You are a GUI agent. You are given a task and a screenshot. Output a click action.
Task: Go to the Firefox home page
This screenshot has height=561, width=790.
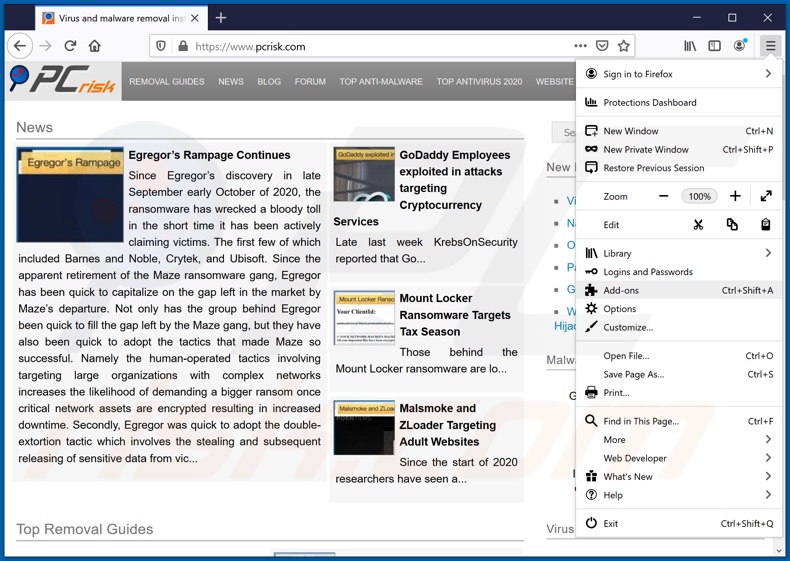pos(95,46)
